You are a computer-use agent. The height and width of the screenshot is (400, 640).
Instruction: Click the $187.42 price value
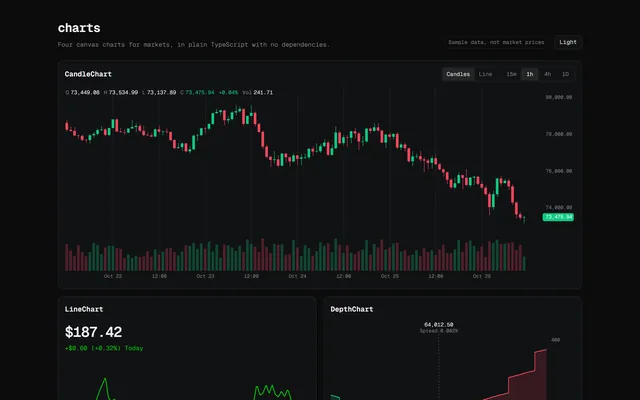(93, 332)
